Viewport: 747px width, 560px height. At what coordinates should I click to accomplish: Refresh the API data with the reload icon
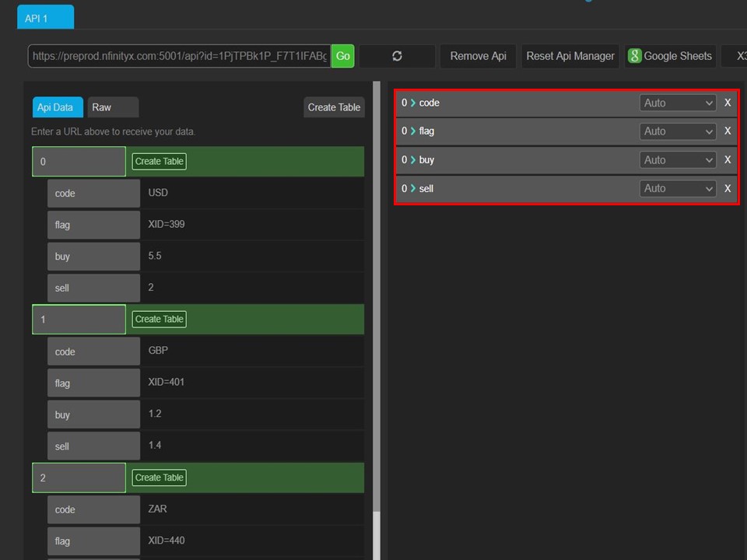[397, 56]
